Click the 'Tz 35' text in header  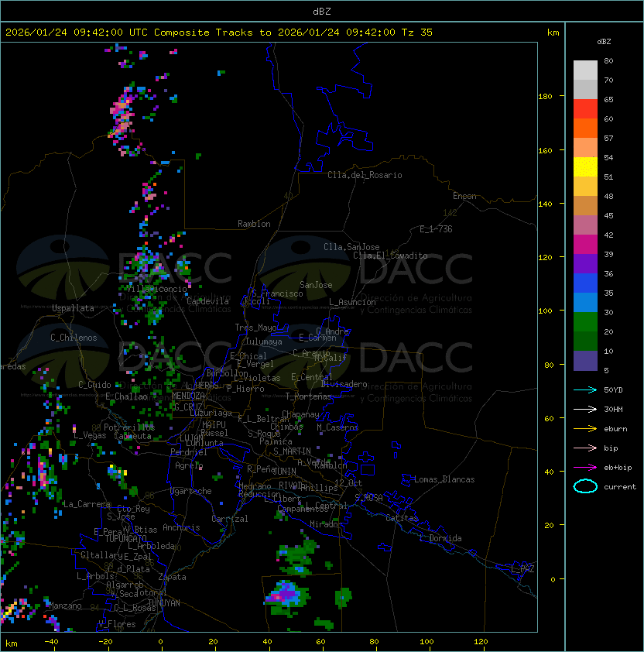coord(417,33)
